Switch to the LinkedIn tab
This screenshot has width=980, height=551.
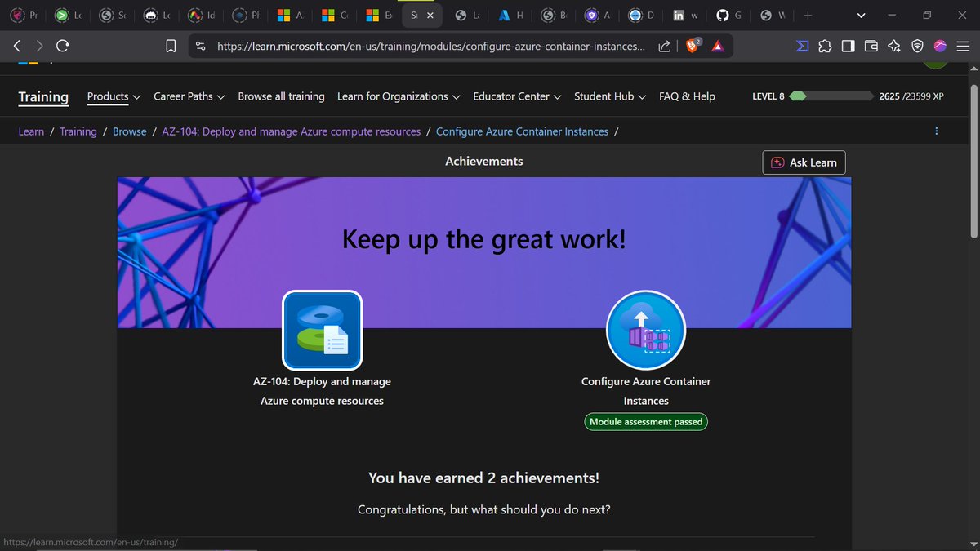click(684, 15)
